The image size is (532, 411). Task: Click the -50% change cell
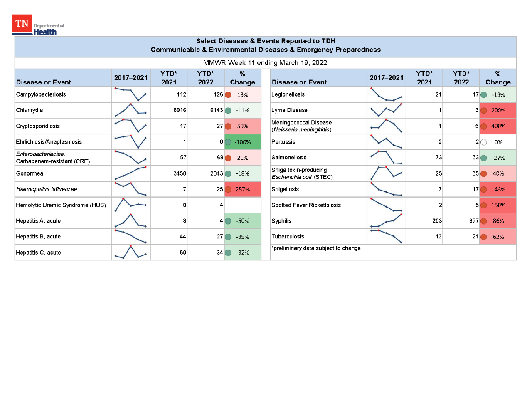click(x=243, y=221)
